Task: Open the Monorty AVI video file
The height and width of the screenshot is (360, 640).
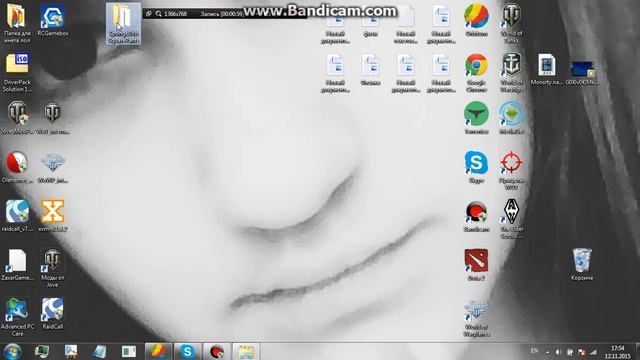Action: pyautogui.click(x=547, y=69)
